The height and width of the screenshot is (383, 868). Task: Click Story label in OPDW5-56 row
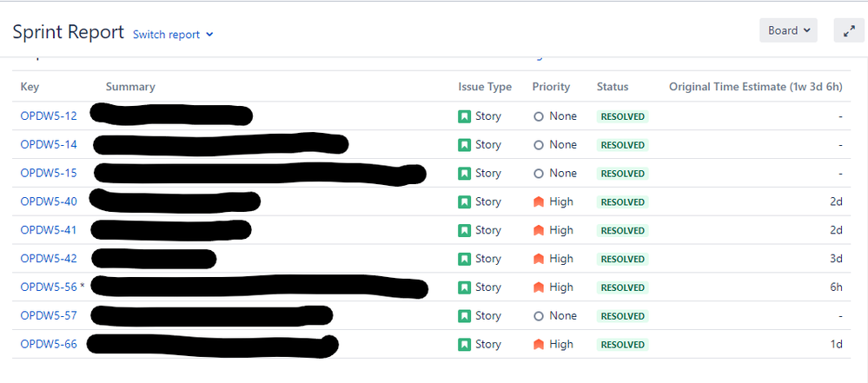[487, 287]
